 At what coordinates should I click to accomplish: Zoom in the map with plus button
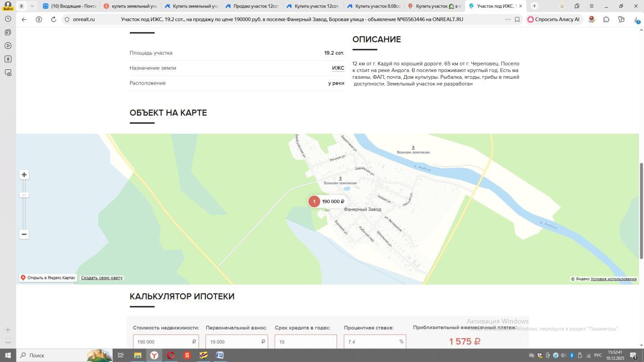[x=24, y=175]
